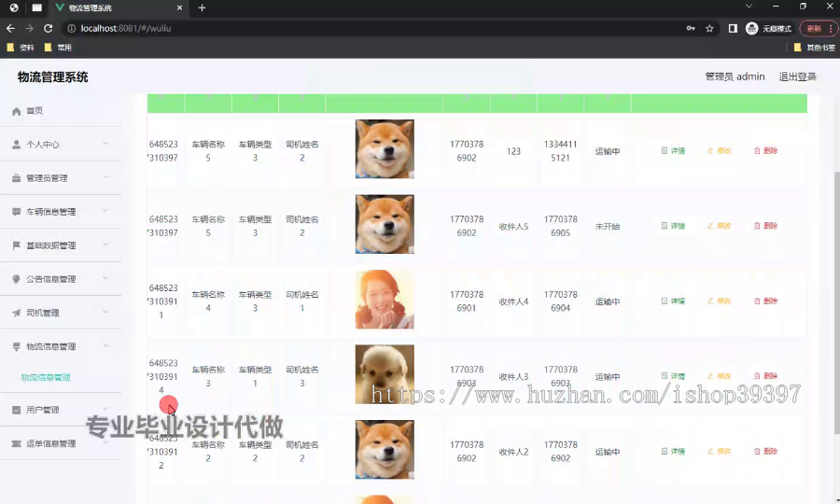Toggle the browser side panel icon
The width and height of the screenshot is (840, 504).
coord(733,28)
